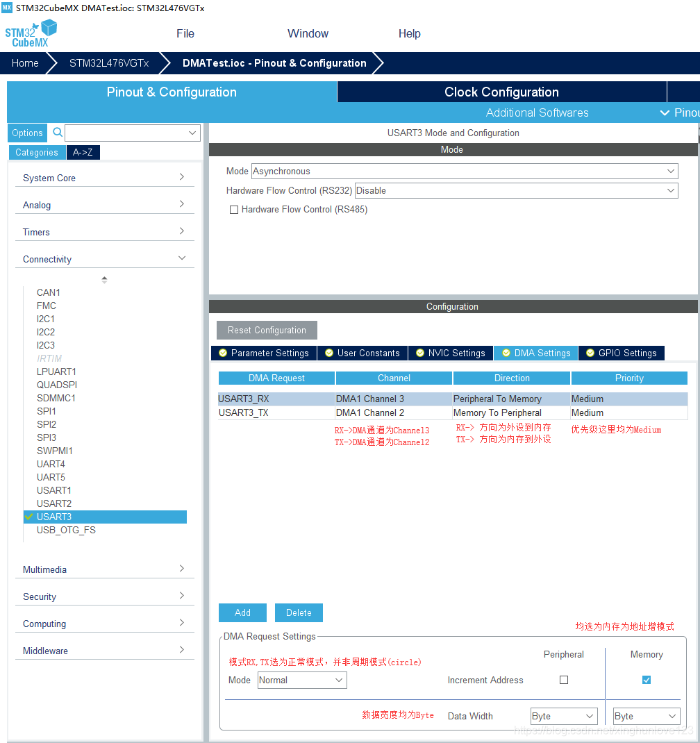Click the green check next to USART3

[x=29, y=517]
